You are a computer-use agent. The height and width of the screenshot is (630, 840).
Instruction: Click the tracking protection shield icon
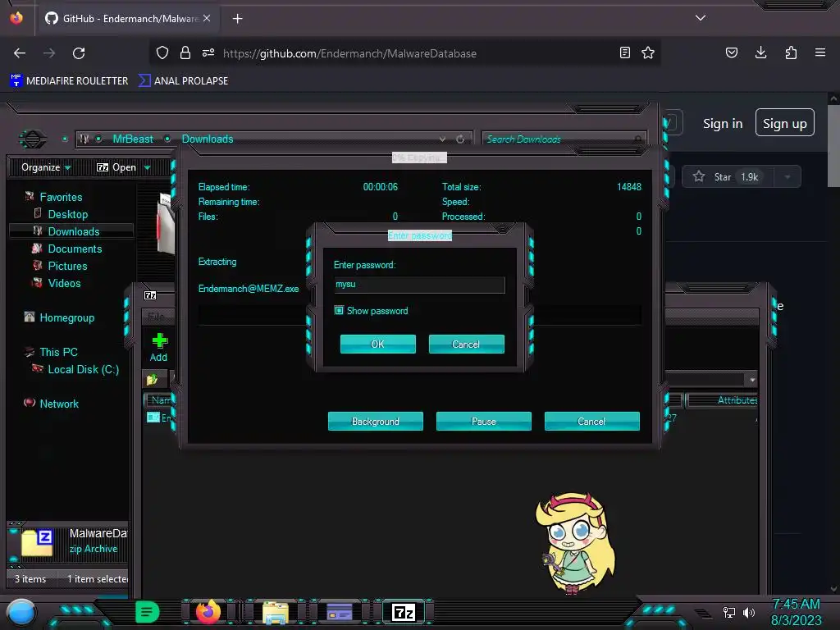162,52
